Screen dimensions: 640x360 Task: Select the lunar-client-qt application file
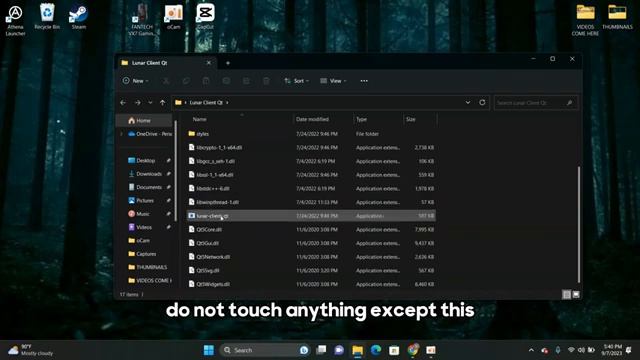click(x=311, y=216)
